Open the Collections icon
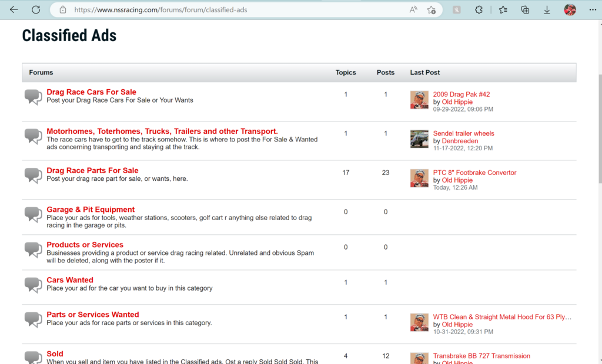The image size is (602, 364). 525,10
